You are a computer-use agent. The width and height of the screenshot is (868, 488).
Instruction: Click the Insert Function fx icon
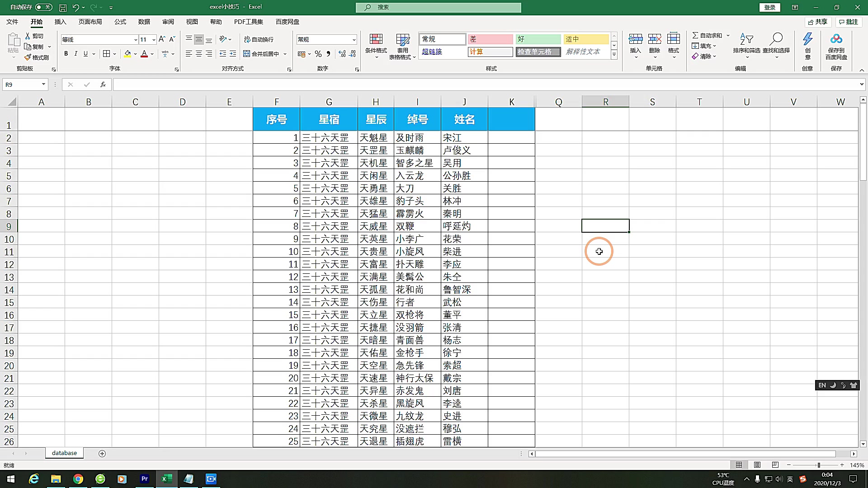[103, 84]
